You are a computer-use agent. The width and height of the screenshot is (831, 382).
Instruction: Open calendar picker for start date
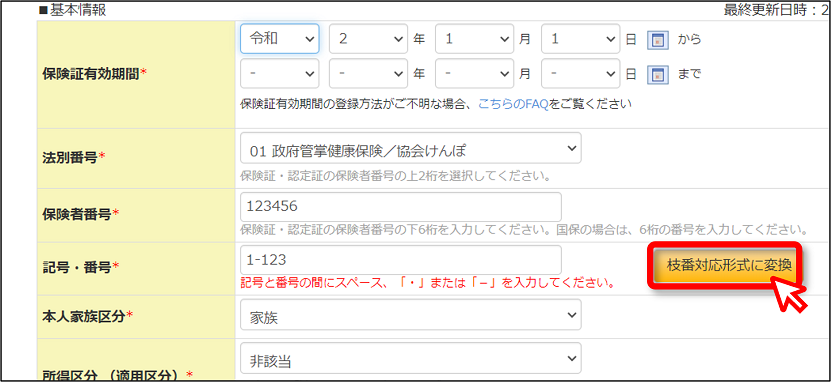[x=658, y=40]
